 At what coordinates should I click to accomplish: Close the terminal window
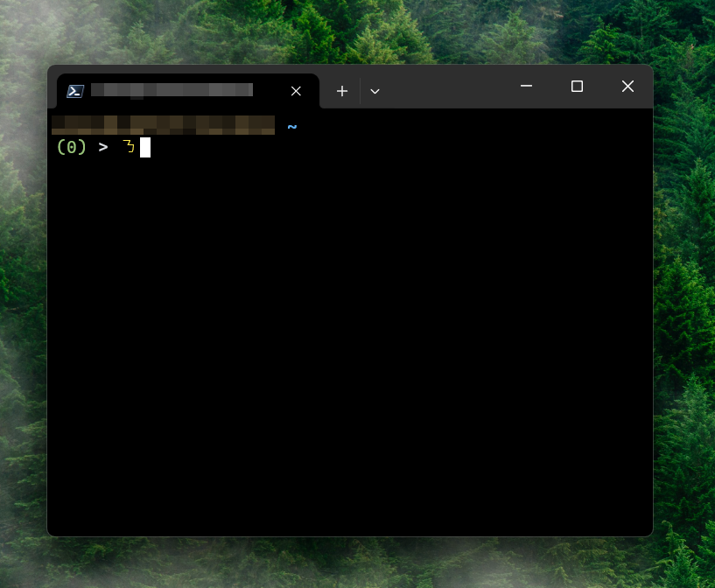pos(627,86)
